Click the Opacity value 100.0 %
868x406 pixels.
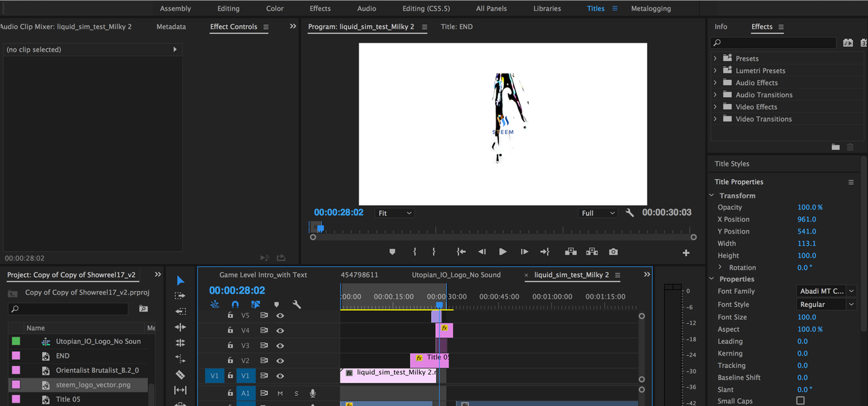[x=810, y=207]
